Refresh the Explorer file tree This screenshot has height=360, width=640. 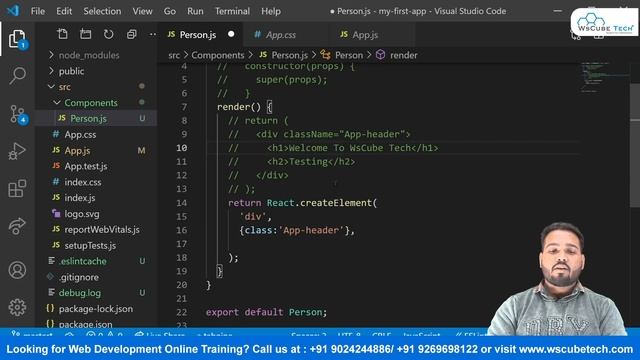coord(108,34)
